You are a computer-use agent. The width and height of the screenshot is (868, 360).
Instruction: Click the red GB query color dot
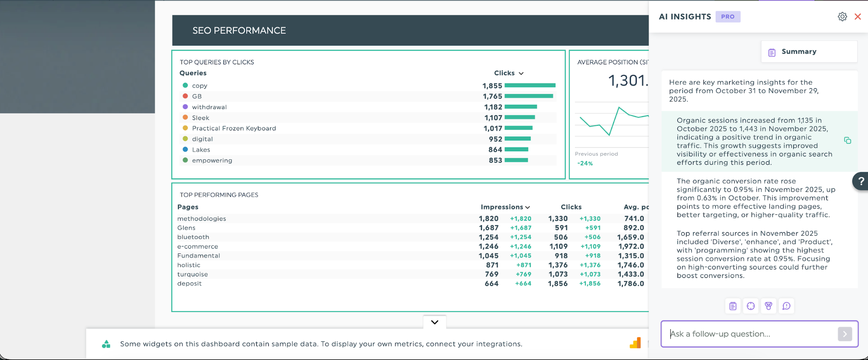[x=185, y=96]
